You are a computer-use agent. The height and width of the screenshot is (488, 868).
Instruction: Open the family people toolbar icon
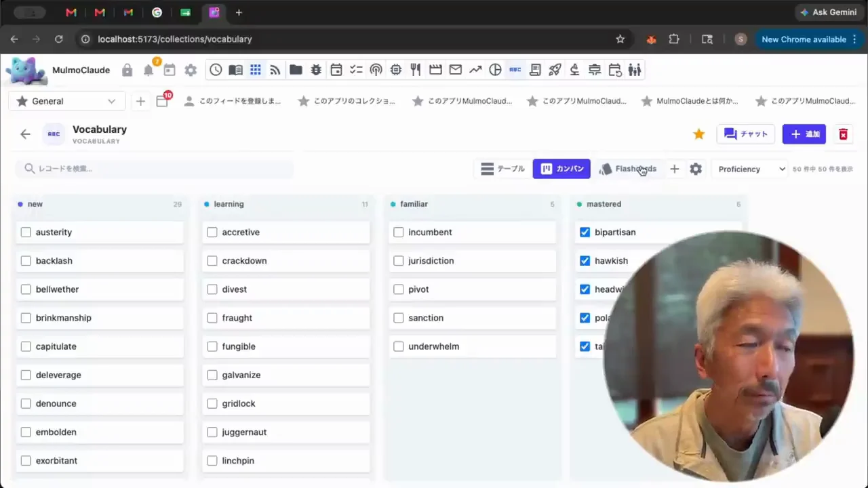pyautogui.click(x=635, y=70)
